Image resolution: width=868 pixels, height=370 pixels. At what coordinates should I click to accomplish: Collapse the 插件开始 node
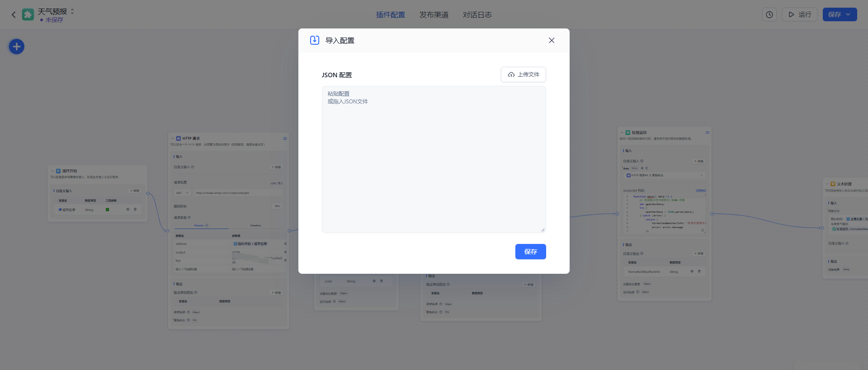(53, 171)
